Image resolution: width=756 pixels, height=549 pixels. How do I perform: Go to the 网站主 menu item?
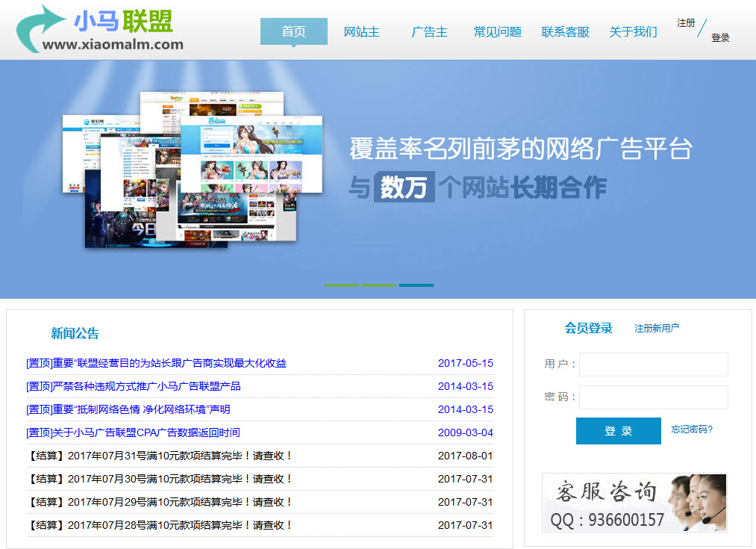(361, 32)
